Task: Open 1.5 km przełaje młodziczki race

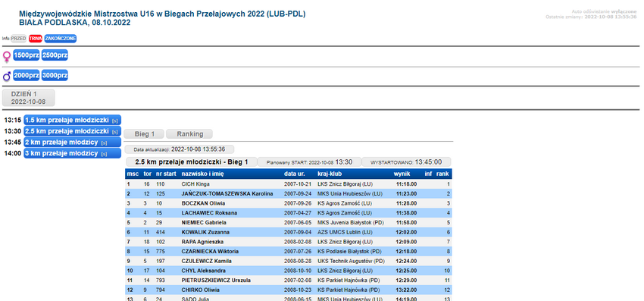Action: pos(72,120)
